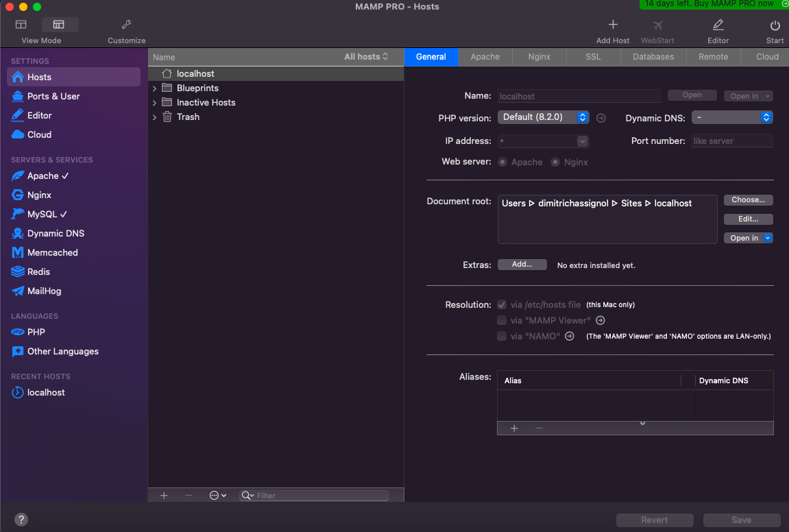Screen dimensions: 789x532
Task: Click the Open button next to Name
Action: [x=692, y=95]
